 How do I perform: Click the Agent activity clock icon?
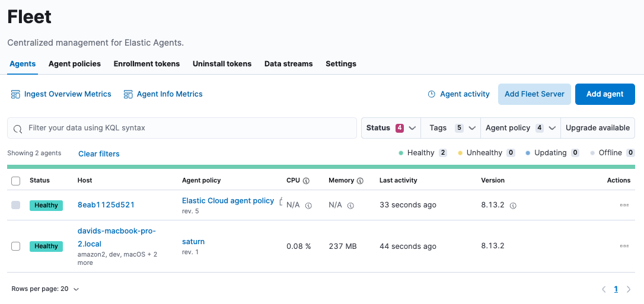click(432, 94)
